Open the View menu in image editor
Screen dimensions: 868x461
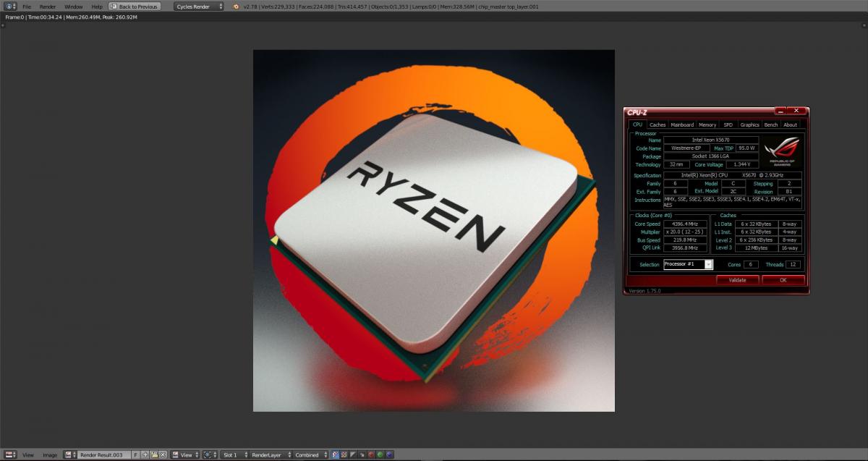point(28,455)
